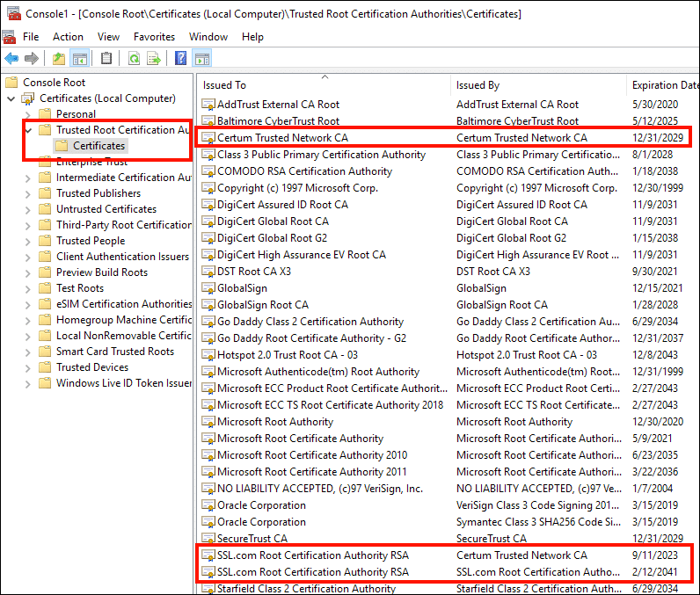Click certificate icon beside DST Root CA X3

coord(208,272)
